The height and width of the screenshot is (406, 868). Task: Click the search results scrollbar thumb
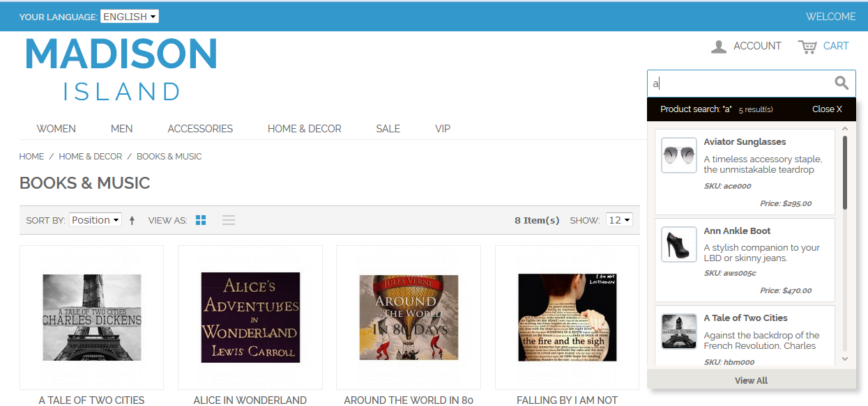click(x=845, y=172)
